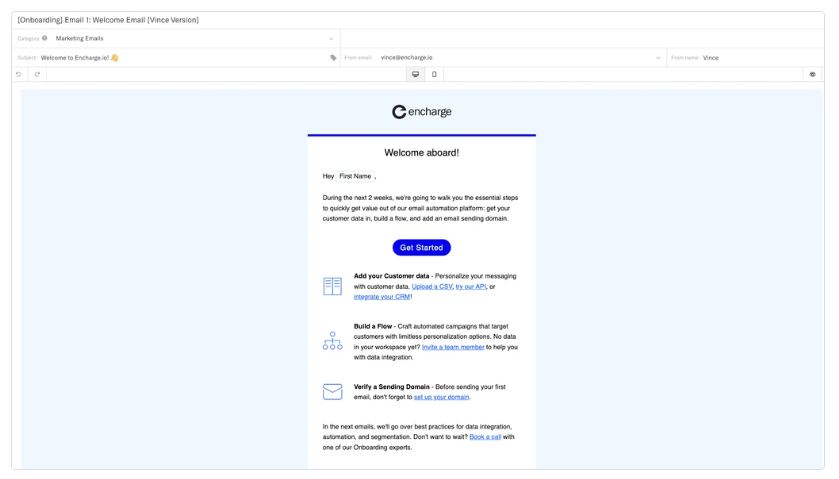The image size is (839, 479).
Task: Select the envelope sending domain icon
Action: 332,392
